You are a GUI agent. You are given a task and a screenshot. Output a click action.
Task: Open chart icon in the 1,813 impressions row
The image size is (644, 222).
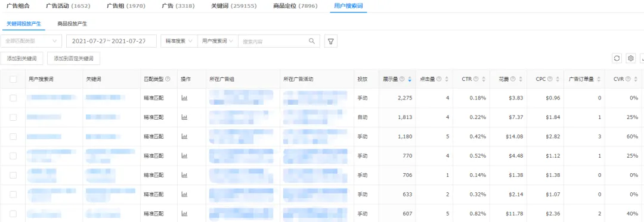pyautogui.click(x=184, y=118)
